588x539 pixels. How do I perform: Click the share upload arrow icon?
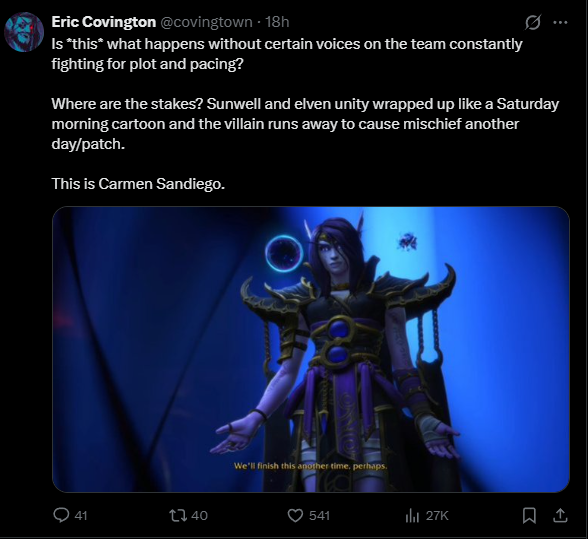click(x=560, y=515)
